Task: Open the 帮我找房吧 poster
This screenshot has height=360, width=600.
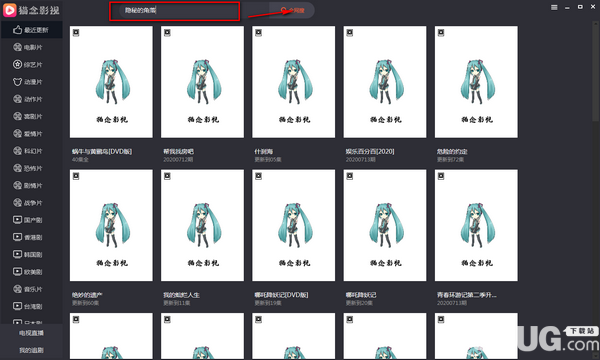Action: tap(202, 82)
